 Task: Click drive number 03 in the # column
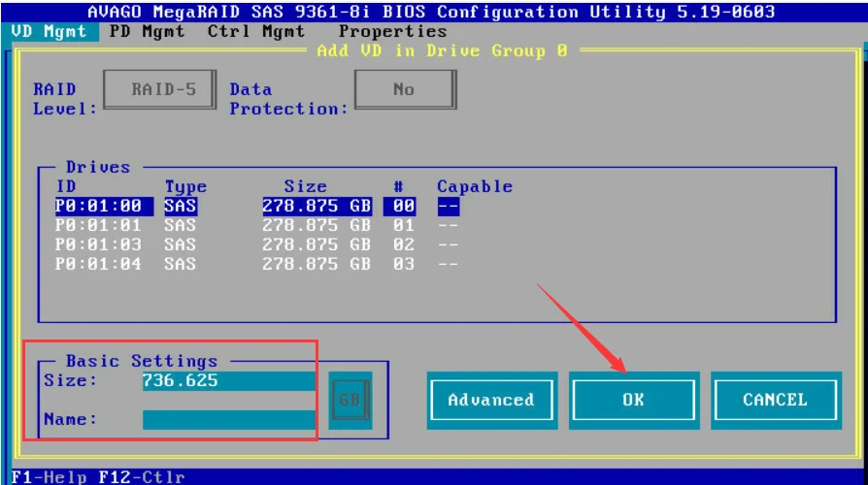point(404,264)
